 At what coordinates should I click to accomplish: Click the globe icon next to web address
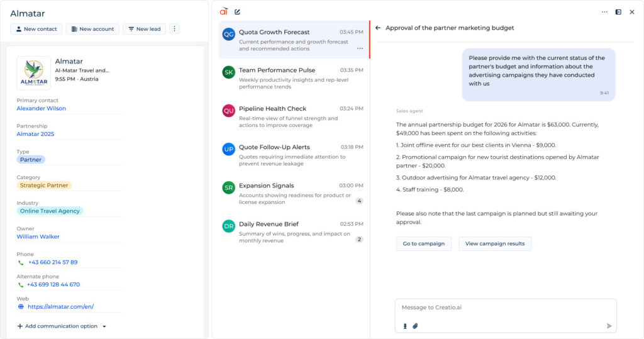[x=21, y=306]
